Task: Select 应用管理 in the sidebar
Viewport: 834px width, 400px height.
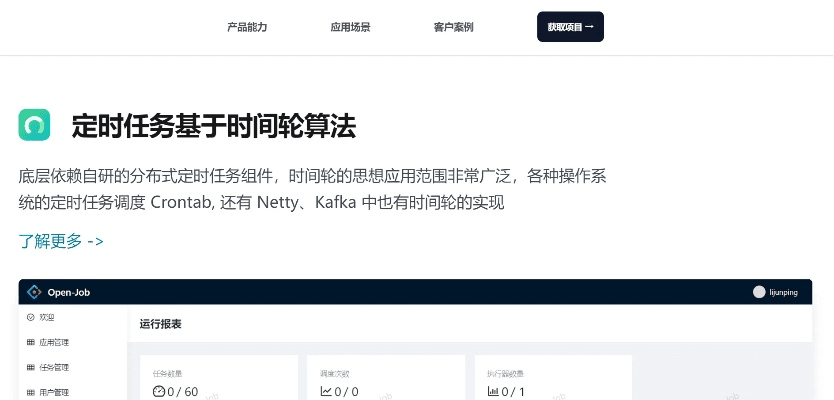Action: [x=54, y=343]
